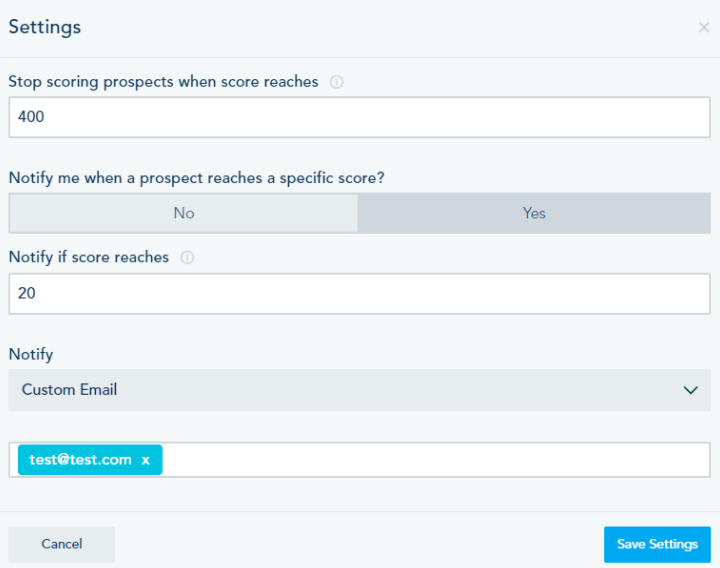Remove the test@test.com email tag
The height and width of the screenshot is (568, 720).
pyautogui.click(x=146, y=460)
